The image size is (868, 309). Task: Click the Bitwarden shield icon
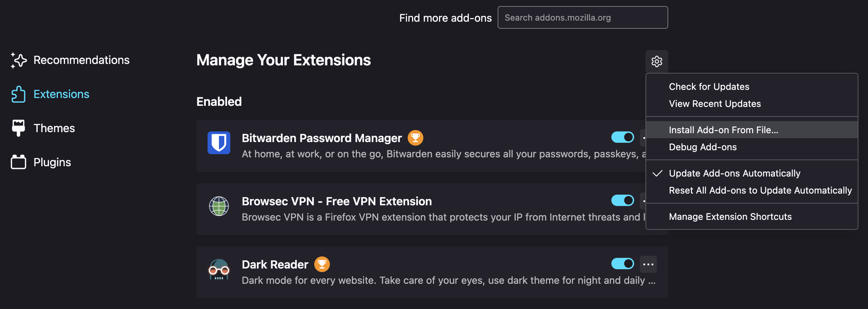(219, 143)
